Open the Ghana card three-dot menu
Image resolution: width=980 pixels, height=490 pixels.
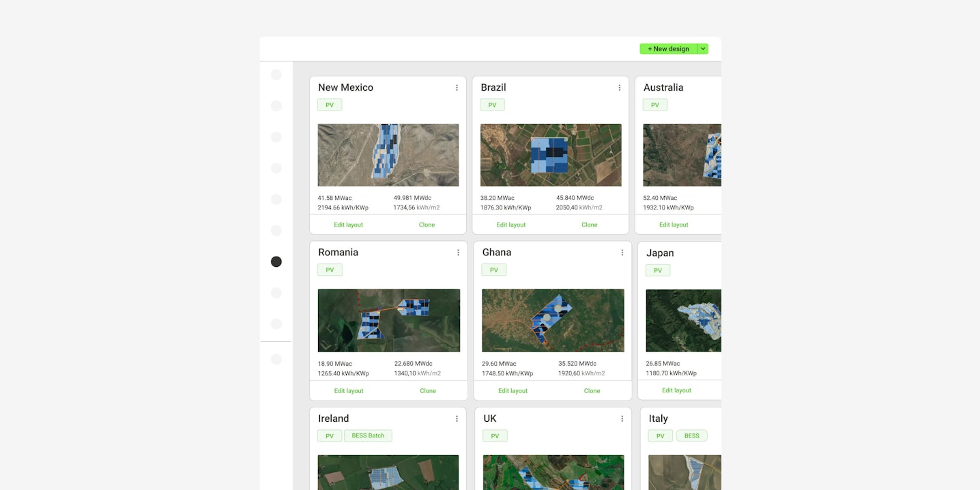coord(622,253)
